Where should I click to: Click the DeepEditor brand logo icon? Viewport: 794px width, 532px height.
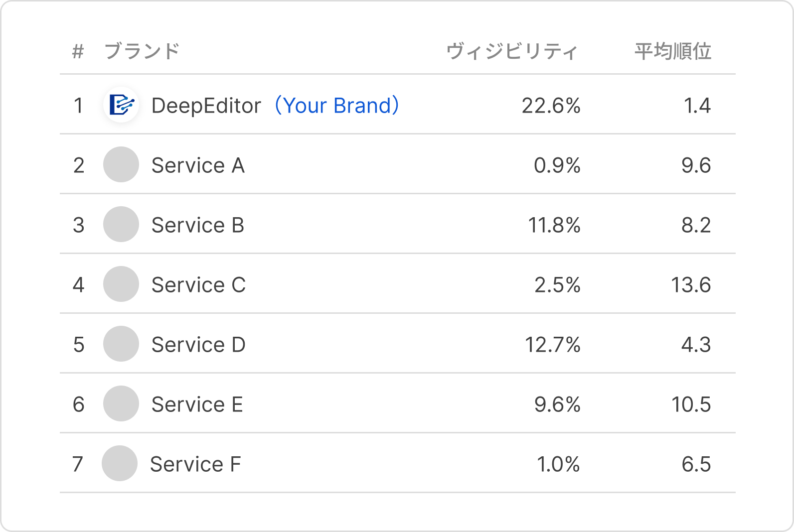pyautogui.click(x=121, y=105)
